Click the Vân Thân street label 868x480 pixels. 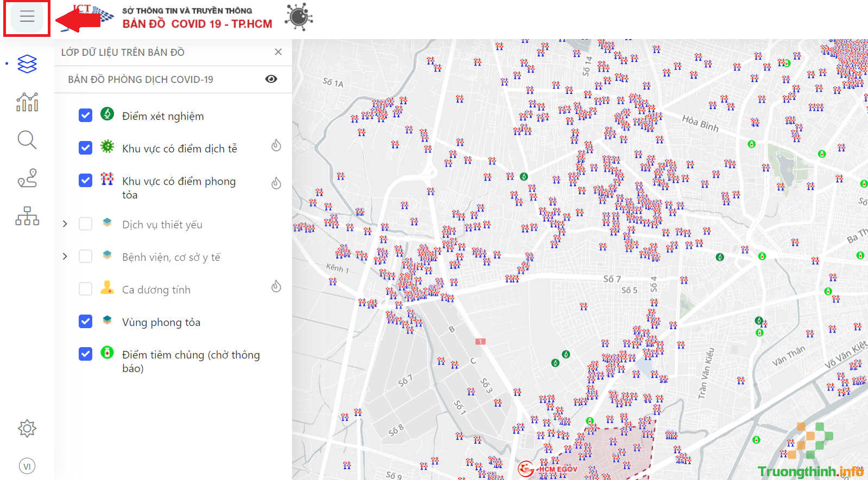click(x=789, y=356)
